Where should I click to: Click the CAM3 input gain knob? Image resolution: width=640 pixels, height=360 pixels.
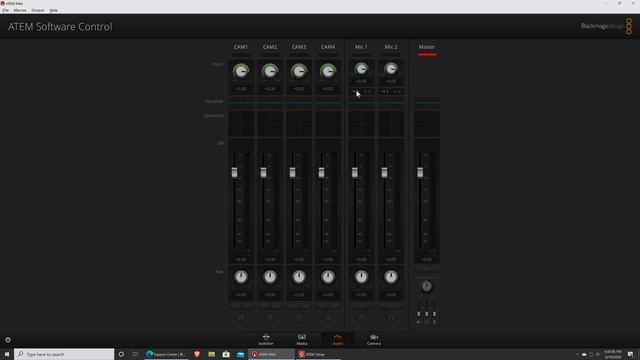(299, 71)
